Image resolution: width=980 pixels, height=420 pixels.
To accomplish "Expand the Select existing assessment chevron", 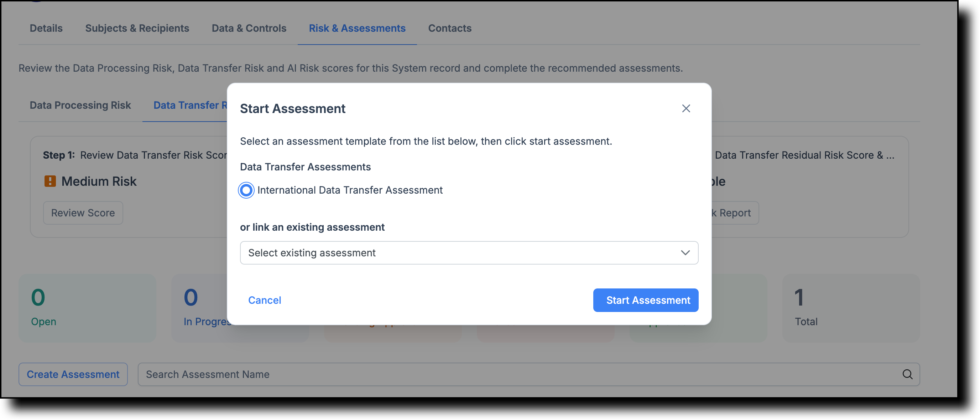I will (x=685, y=253).
